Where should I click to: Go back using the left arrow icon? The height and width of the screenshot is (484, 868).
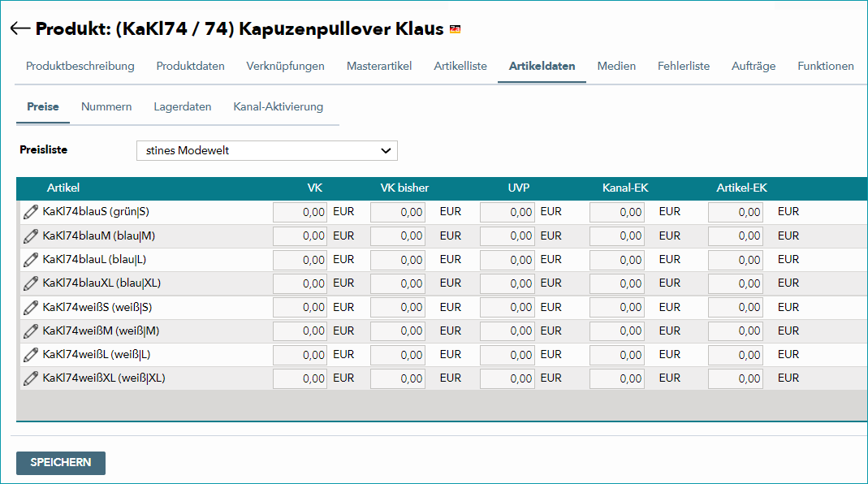(x=20, y=28)
